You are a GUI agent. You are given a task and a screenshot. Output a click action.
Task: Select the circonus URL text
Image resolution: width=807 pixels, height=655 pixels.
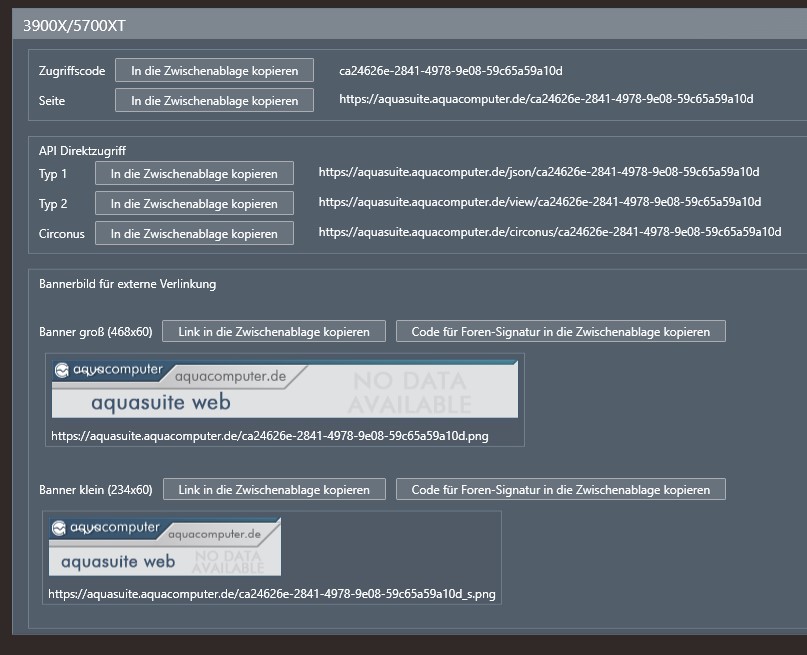[x=550, y=232]
